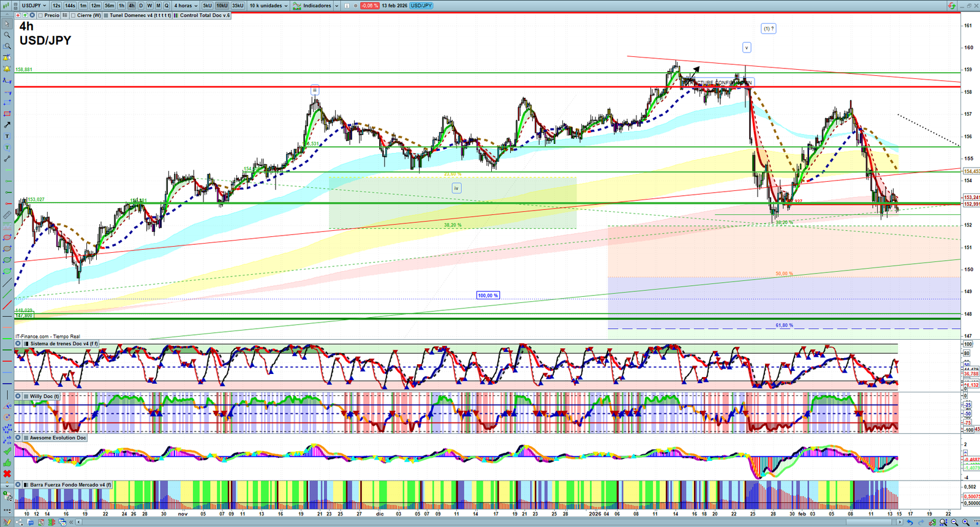Toggle the Cierre (W) checkbox
This screenshot has height=527, width=980.
(73, 15)
